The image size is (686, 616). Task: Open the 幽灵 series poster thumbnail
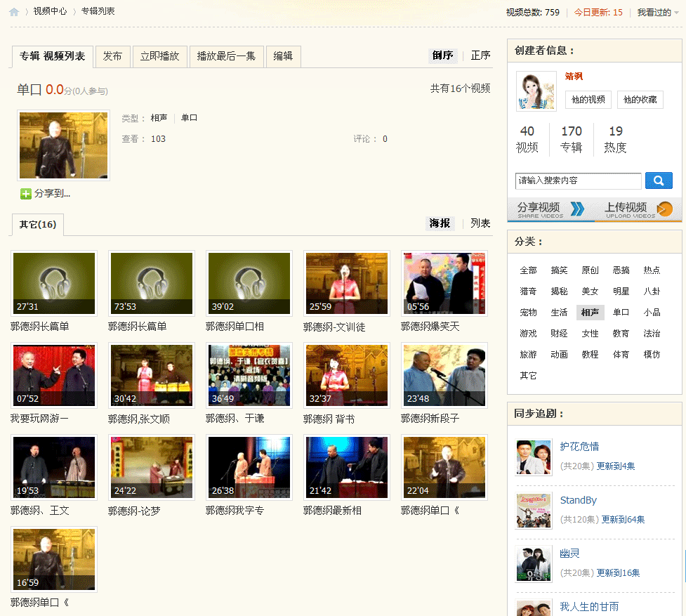click(x=534, y=565)
